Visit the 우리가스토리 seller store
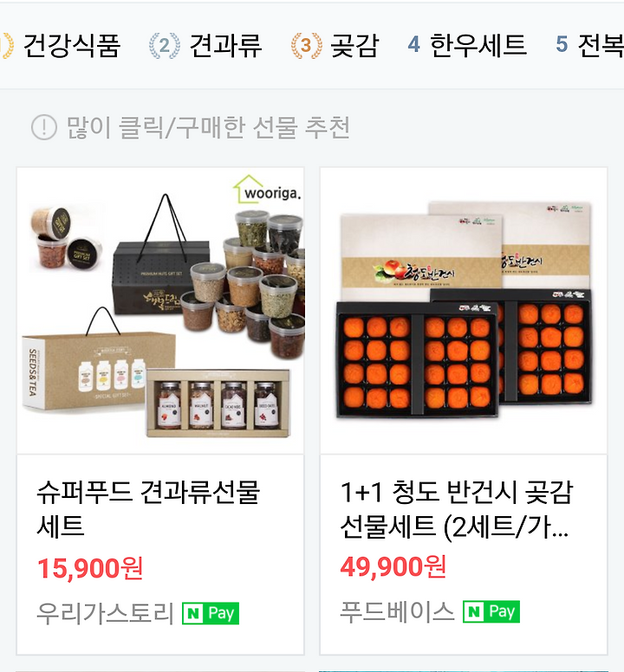Image resolution: width=624 pixels, height=672 pixels. click(105, 613)
